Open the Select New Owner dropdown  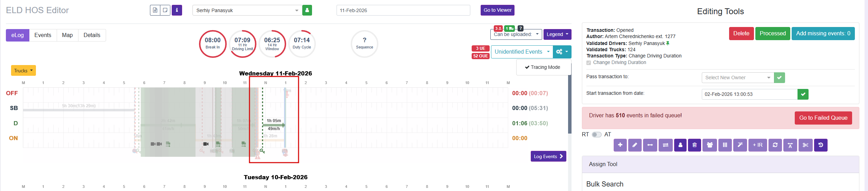click(x=737, y=78)
